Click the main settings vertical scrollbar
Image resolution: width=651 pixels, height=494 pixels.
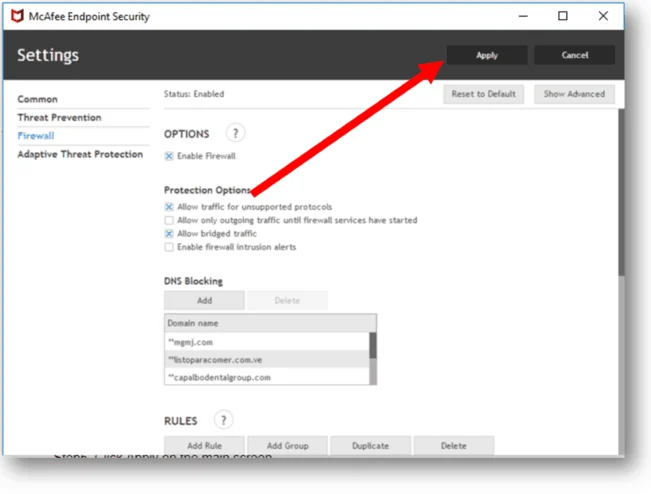(x=621, y=192)
